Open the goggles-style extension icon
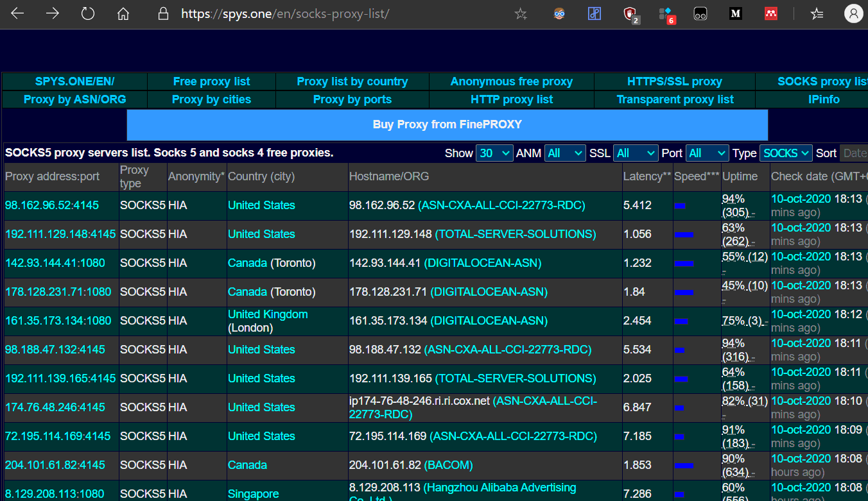Viewport: 868px width, 501px height. [x=700, y=13]
